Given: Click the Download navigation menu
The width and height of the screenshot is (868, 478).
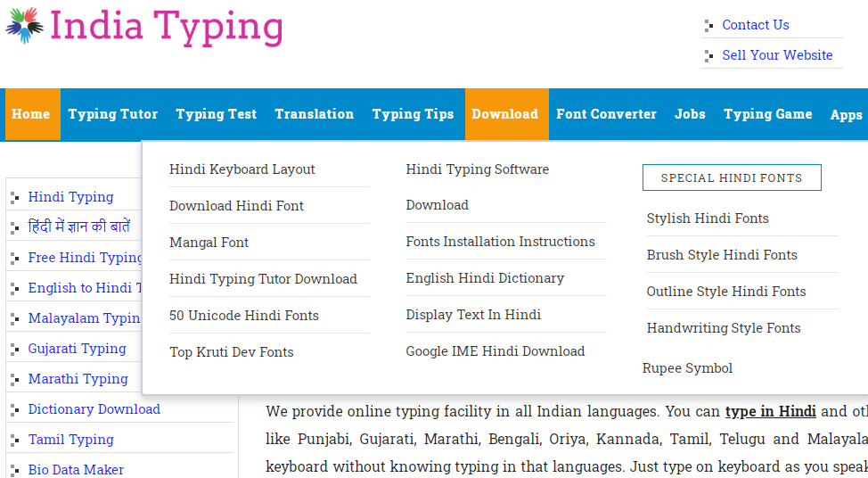Looking at the screenshot, I should pos(506,114).
